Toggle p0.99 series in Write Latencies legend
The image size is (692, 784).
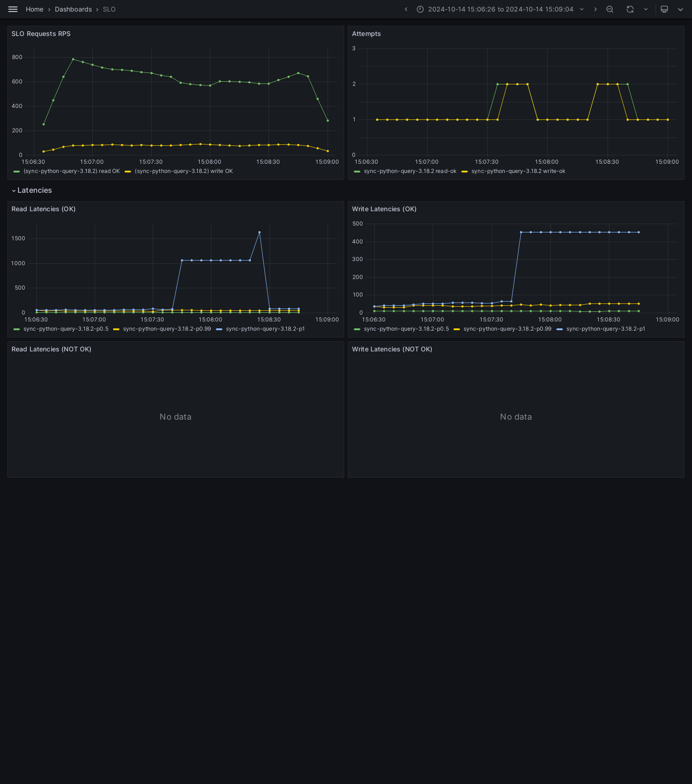click(x=507, y=329)
